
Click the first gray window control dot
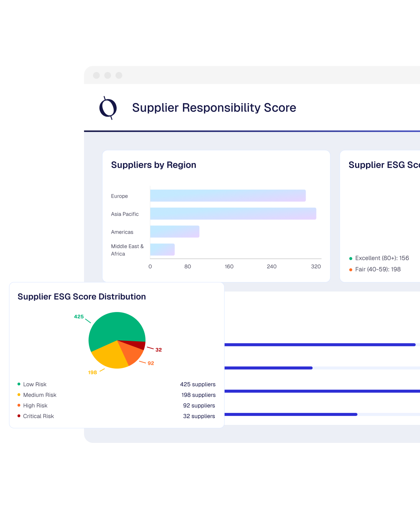click(96, 75)
